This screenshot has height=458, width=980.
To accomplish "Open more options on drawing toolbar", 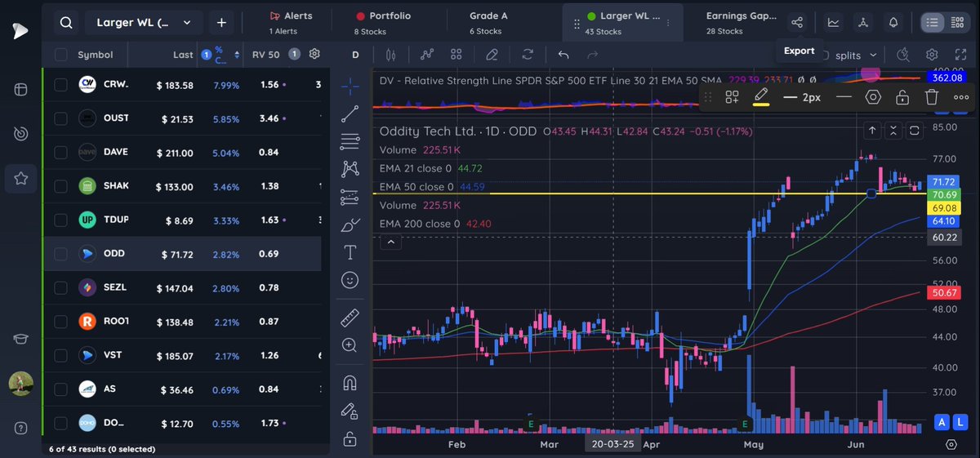I will [961, 97].
